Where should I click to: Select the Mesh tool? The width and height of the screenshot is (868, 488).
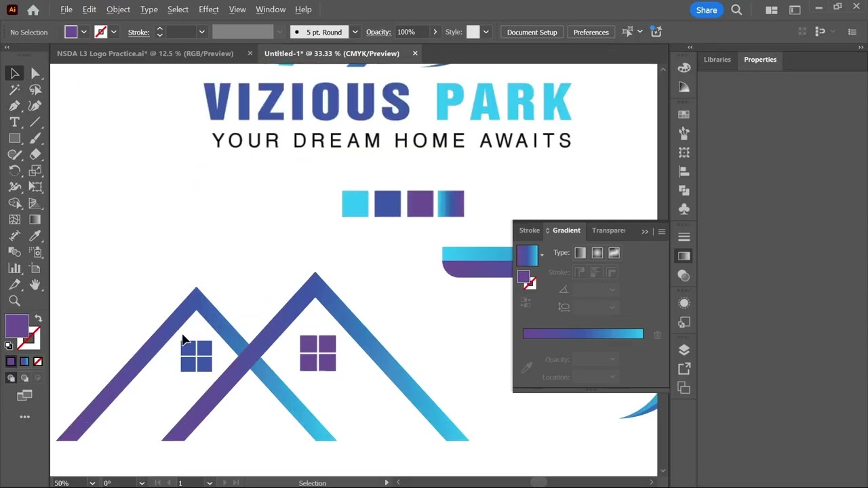point(14,220)
